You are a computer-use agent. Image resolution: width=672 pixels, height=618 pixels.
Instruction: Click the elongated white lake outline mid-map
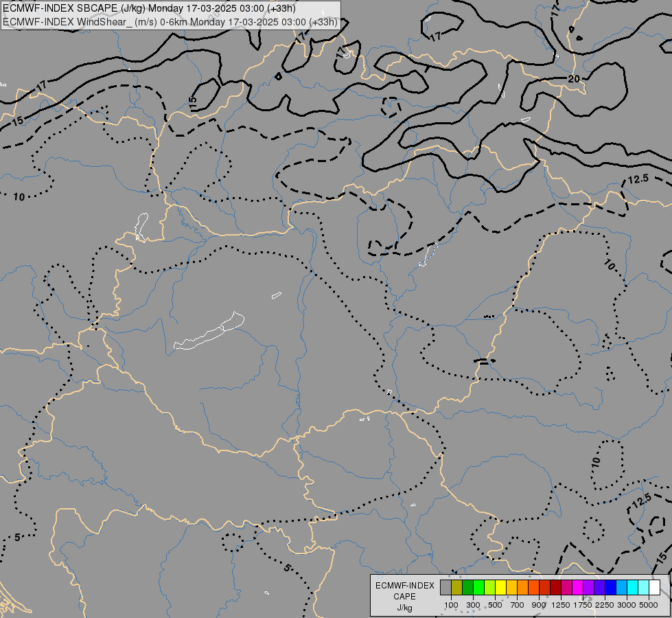[x=209, y=331]
